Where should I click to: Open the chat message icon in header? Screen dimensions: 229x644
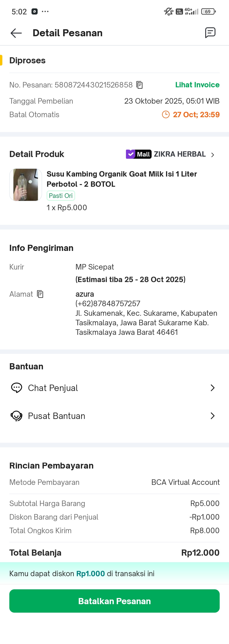[210, 33]
